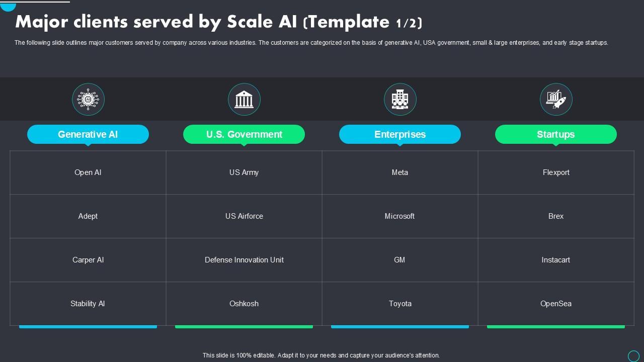The height and width of the screenshot is (362, 644).
Task: Click the slide title text
Action: (x=219, y=22)
